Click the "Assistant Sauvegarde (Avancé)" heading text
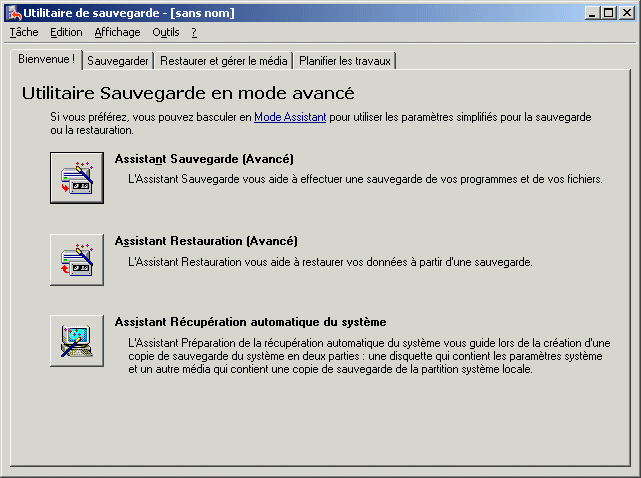This screenshot has height=478, width=641. (204, 158)
